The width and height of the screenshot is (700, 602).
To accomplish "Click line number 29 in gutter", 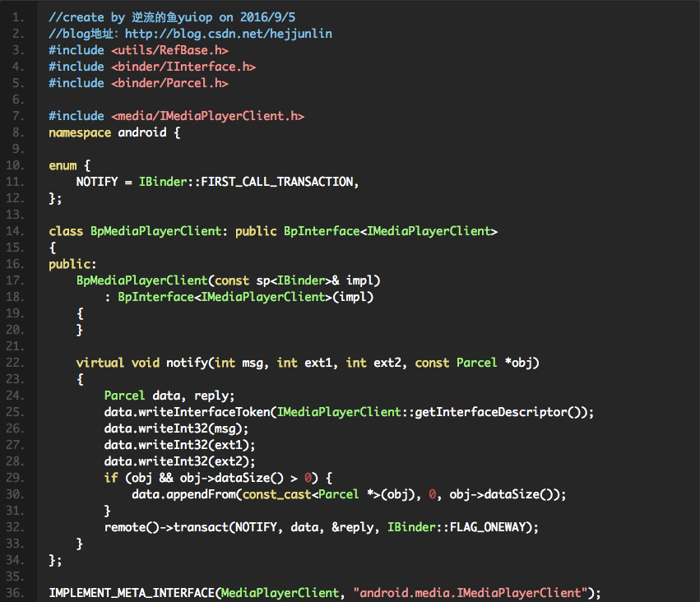I will pyautogui.click(x=15, y=478).
